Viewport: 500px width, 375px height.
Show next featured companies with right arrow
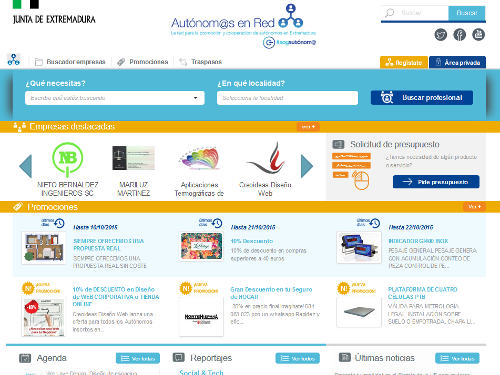click(307, 166)
